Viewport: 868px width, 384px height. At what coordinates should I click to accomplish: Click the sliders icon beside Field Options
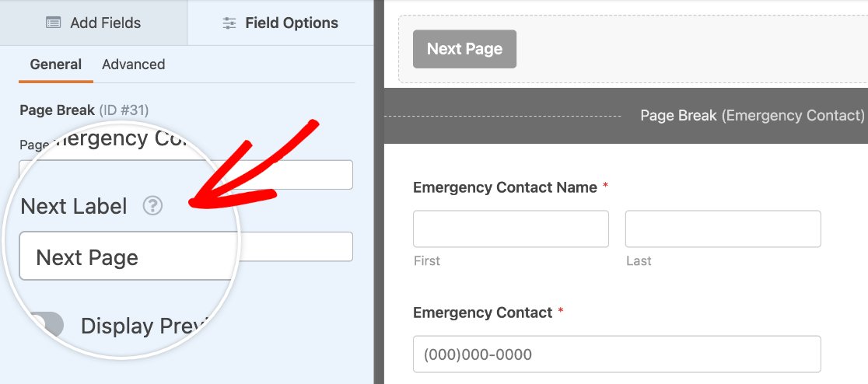click(x=229, y=23)
